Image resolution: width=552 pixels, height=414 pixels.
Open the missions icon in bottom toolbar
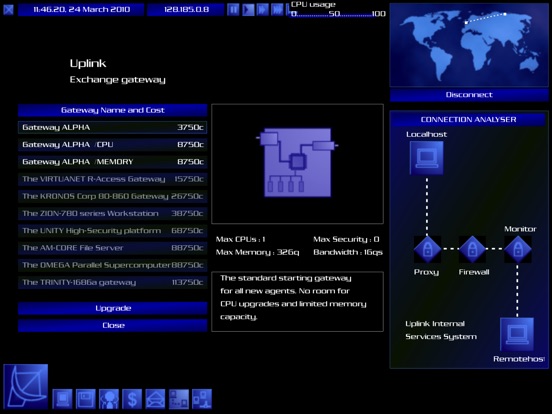tap(179, 399)
